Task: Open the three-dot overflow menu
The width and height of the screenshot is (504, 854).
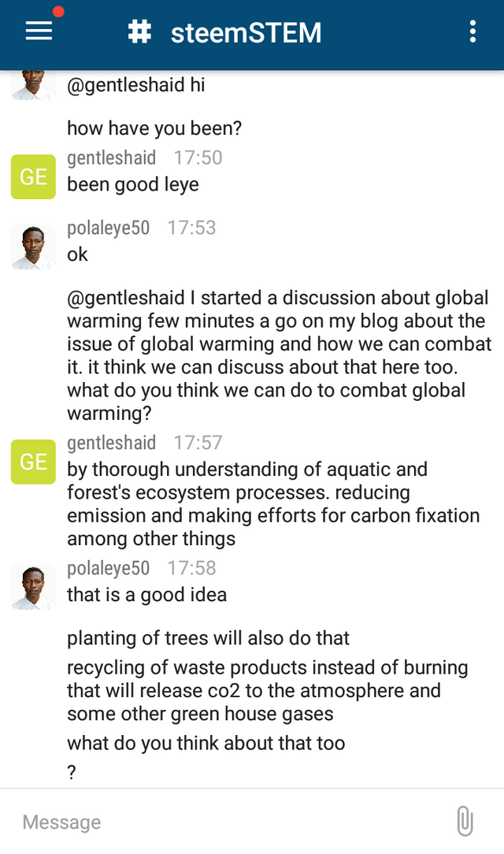Action: (472, 32)
